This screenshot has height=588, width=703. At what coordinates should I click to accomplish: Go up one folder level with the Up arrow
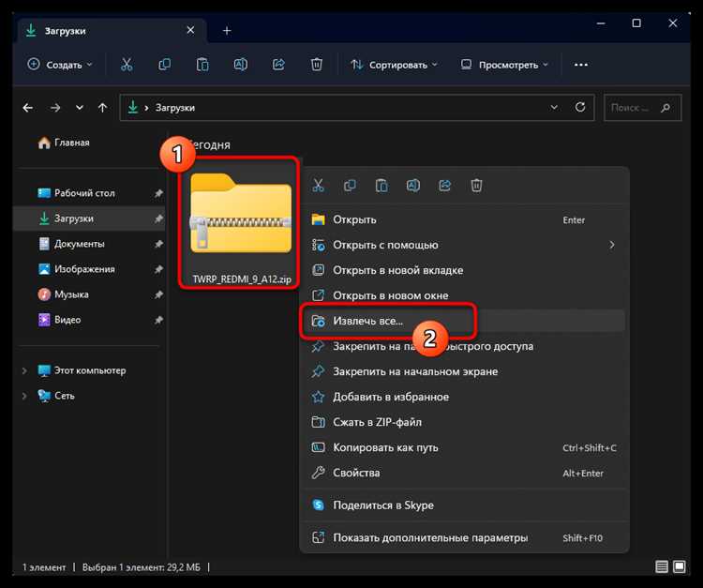[102, 108]
